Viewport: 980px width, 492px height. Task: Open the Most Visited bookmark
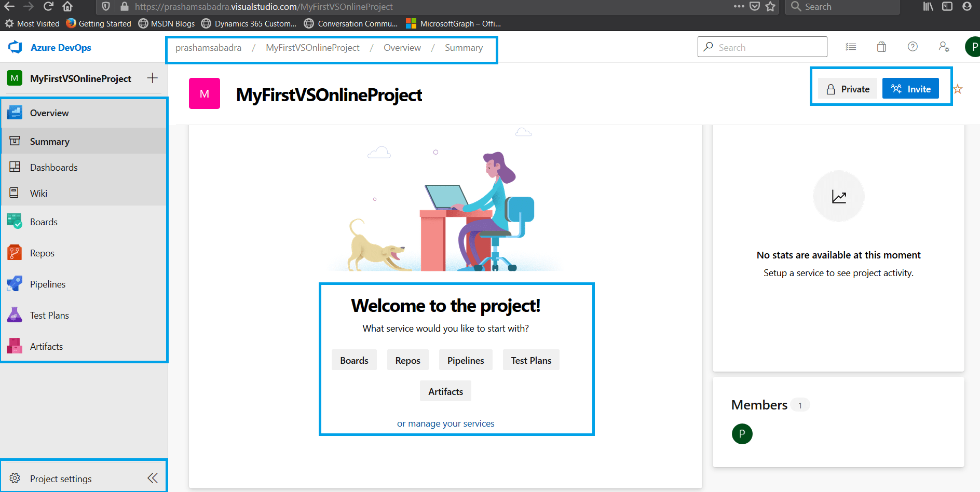coord(32,23)
